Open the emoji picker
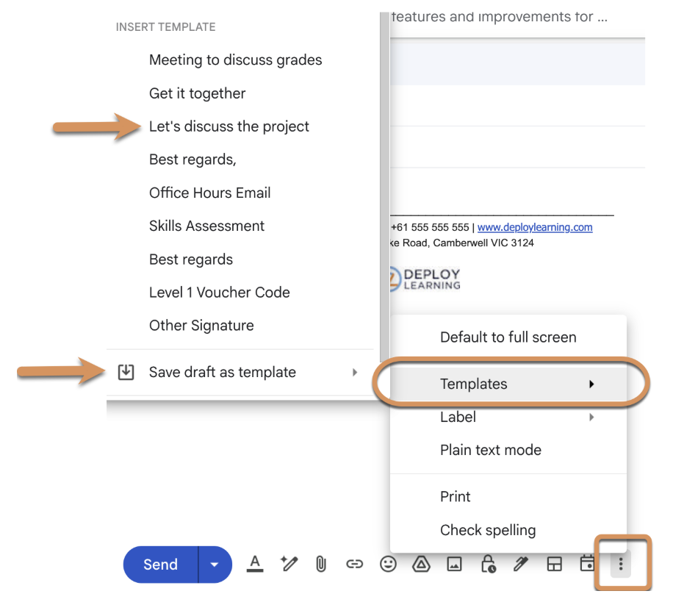Screen dimensions: 673x616 point(387,564)
